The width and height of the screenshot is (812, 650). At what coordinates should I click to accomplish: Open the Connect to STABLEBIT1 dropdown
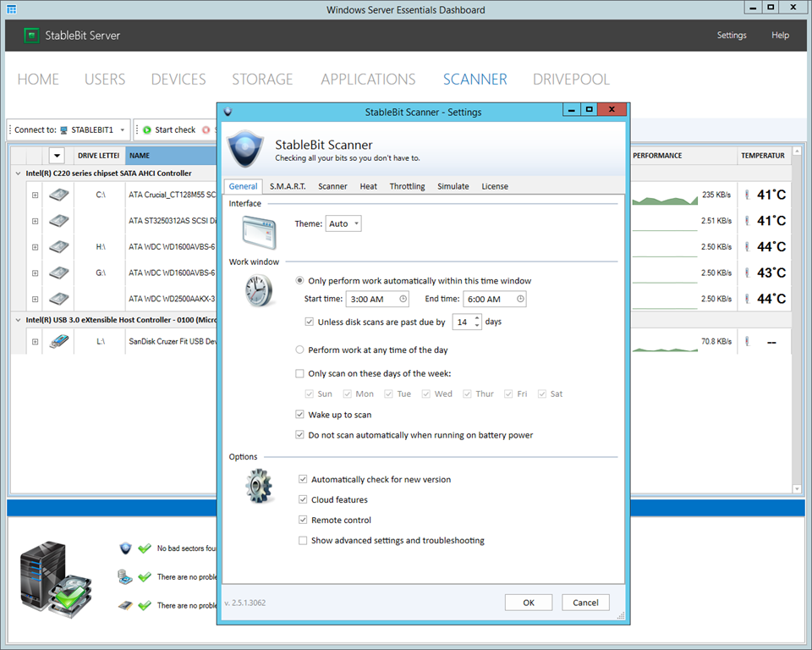point(122,130)
